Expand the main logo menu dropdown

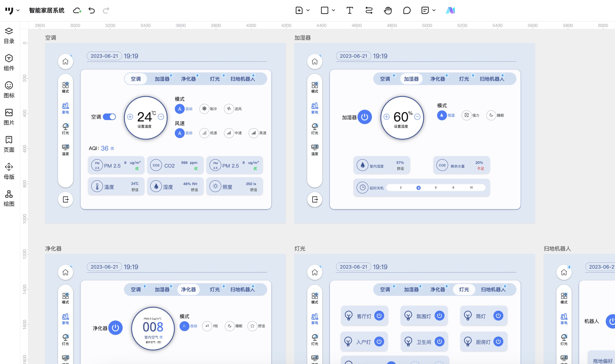[x=18, y=10]
